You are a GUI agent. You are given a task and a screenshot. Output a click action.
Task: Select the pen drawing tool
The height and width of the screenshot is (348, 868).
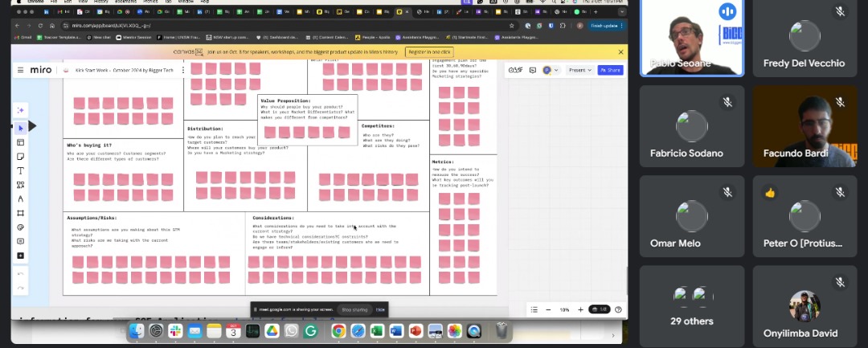pos(20,199)
